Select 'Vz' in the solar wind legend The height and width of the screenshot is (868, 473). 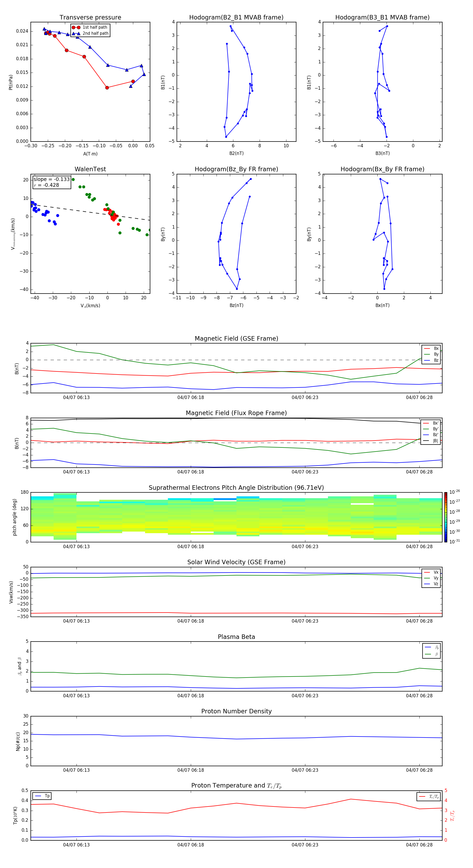click(x=431, y=584)
